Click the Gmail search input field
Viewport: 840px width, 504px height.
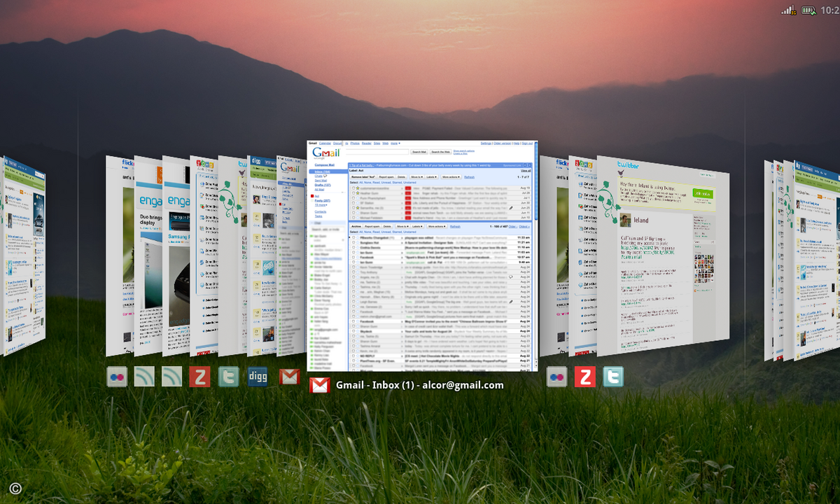tap(377, 152)
